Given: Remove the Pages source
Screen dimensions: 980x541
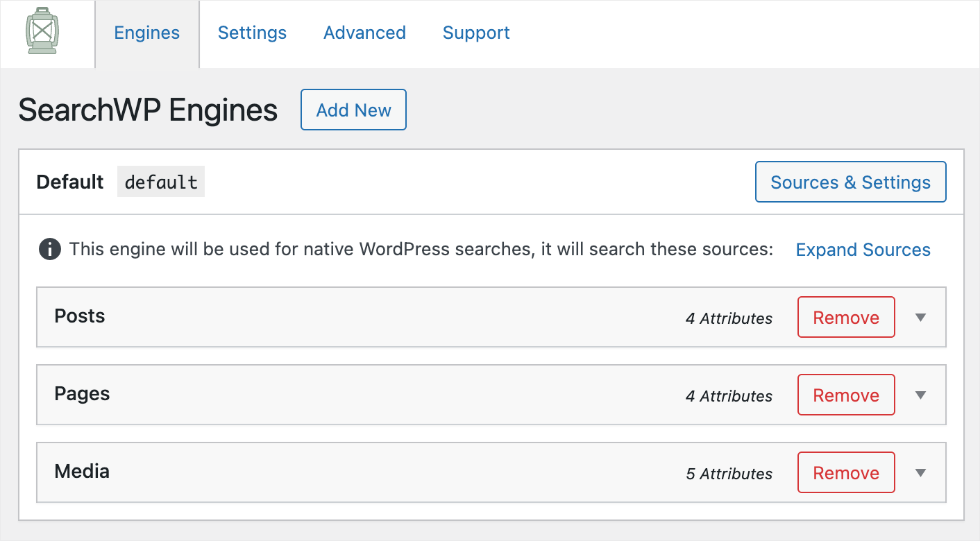Looking at the screenshot, I should click(x=846, y=395).
